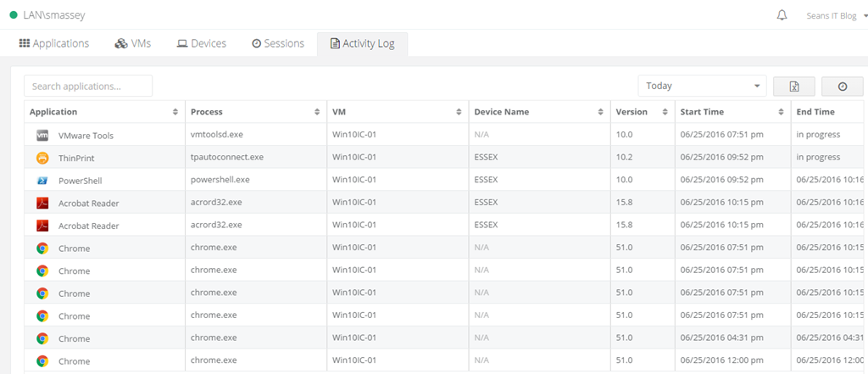868x374 pixels.
Task: Click the VMware Tools application icon
Action: [42, 136]
